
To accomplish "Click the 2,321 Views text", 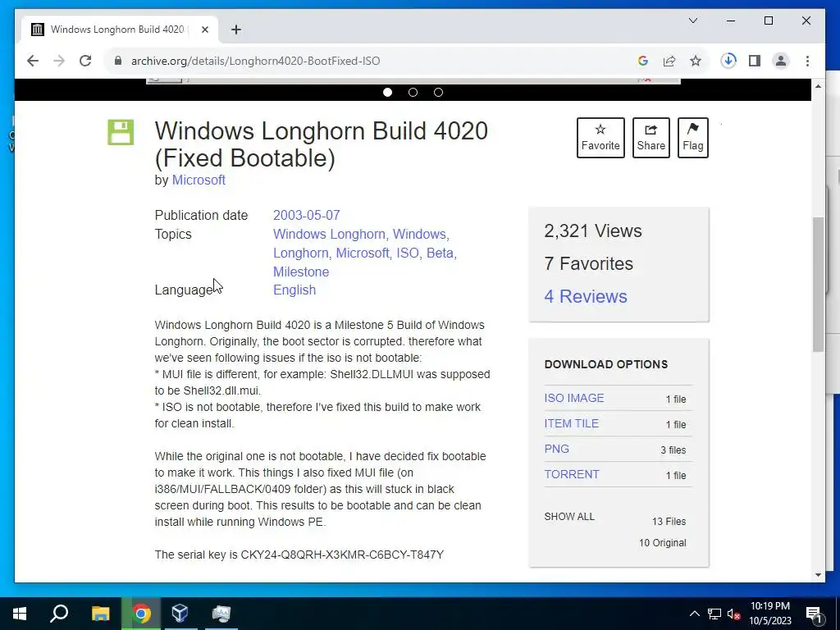I will coord(593,231).
